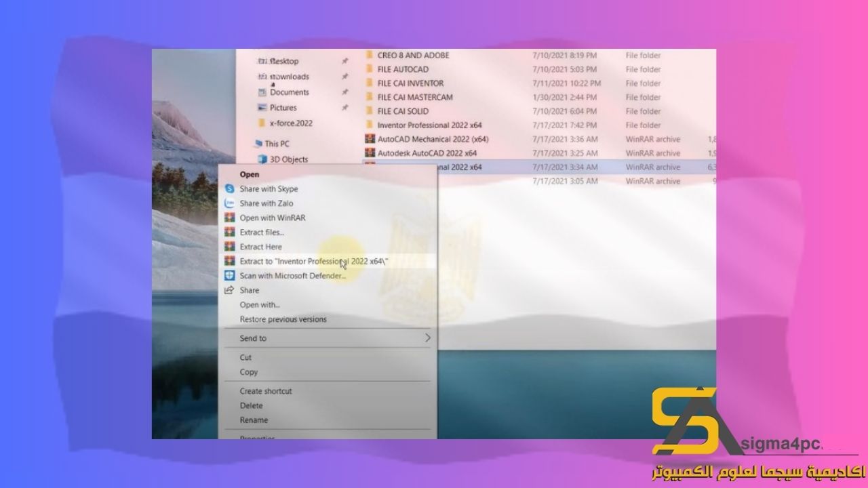Select This PC in navigation pane
Image resolution: width=868 pixels, height=488 pixels.
click(x=277, y=144)
